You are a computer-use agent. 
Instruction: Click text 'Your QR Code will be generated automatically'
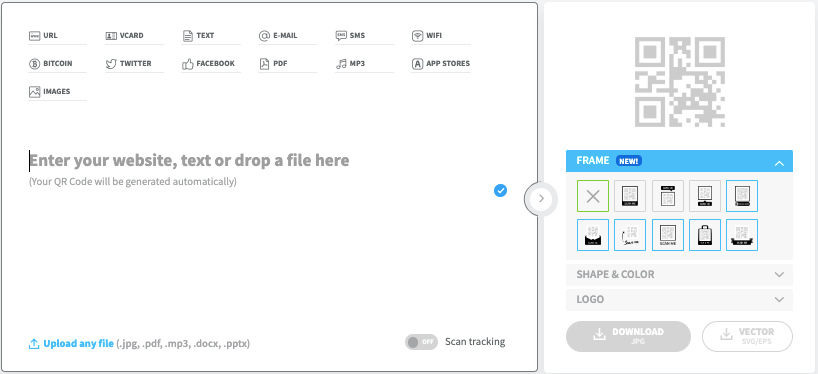[133, 182]
